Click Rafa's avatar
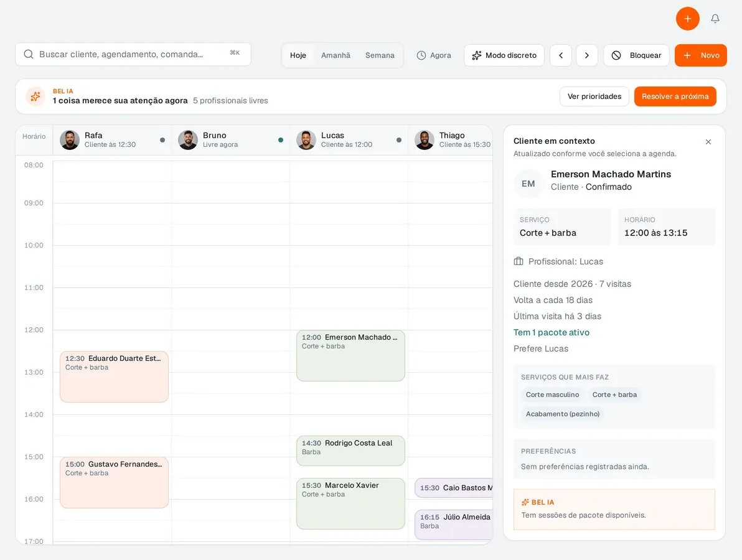This screenshot has width=742, height=560. [70, 140]
